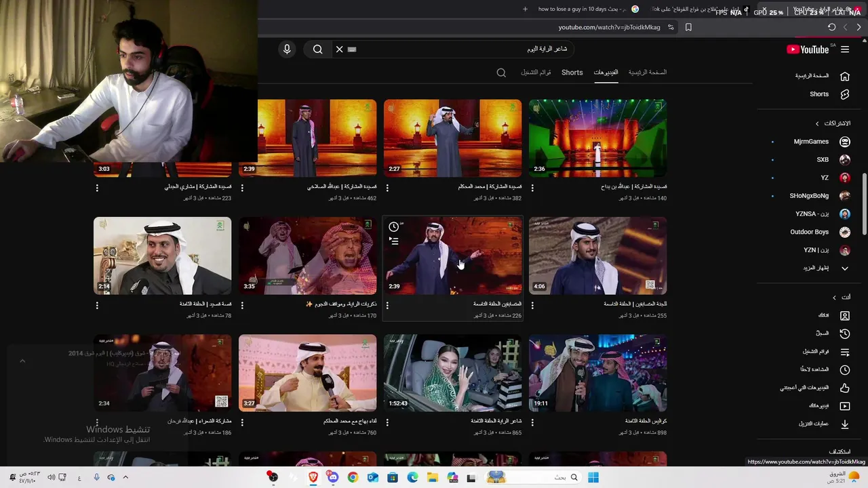Open options menu for the 255-views video

532,305
